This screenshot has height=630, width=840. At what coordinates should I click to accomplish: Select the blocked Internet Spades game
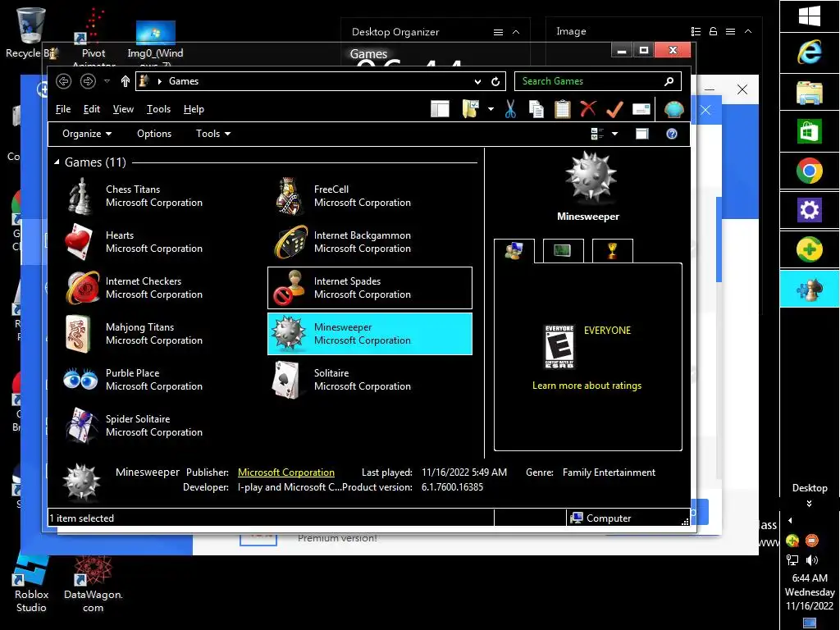point(370,288)
